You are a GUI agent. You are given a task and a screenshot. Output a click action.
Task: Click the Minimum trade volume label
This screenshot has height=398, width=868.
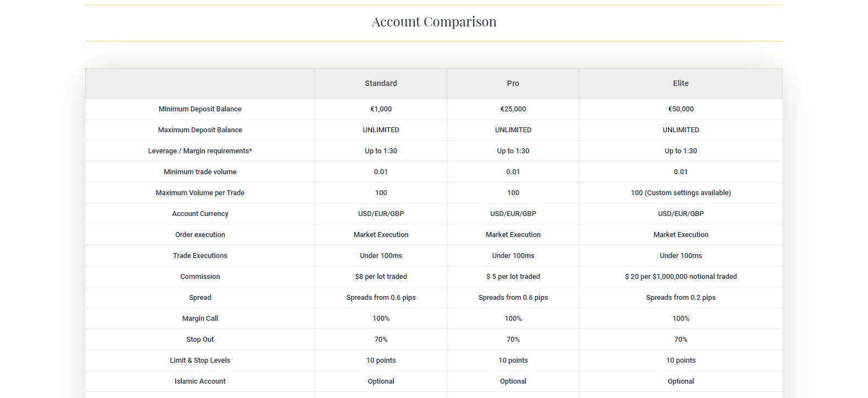tap(200, 172)
